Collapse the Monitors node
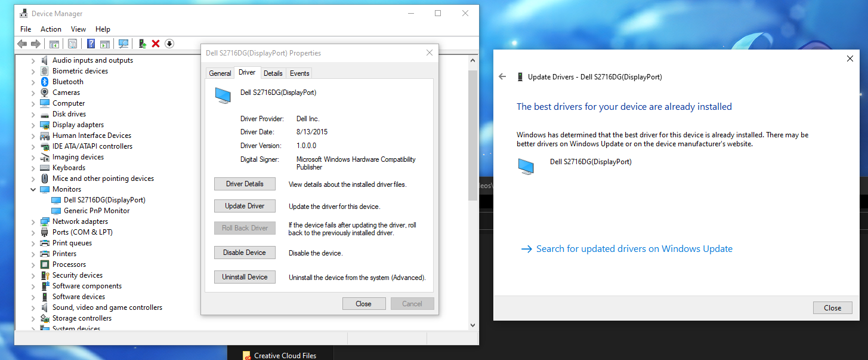 (33, 189)
